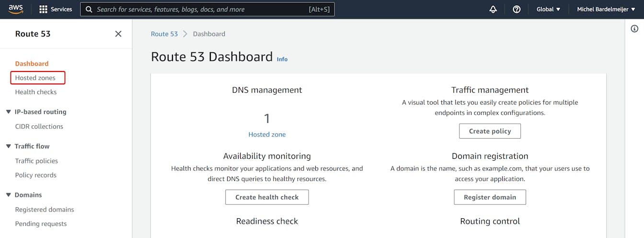Open the Info link beside dashboard title
The width and height of the screenshot is (644, 238).
tap(282, 59)
